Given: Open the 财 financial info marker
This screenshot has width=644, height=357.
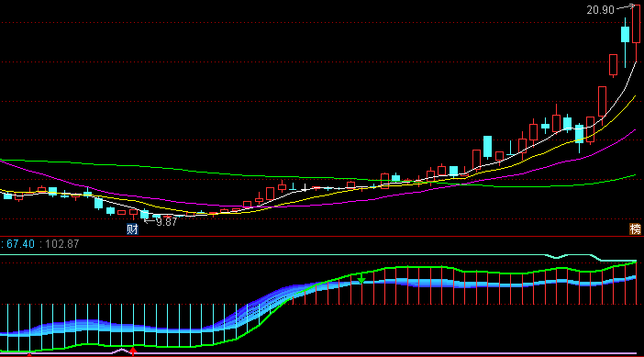Looking at the screenshot, I should click(132, 229).
